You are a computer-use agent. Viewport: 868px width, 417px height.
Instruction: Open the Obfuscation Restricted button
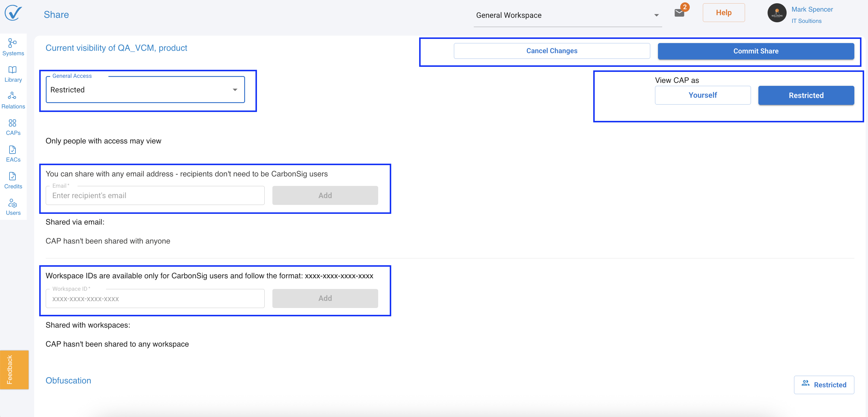pyautogui.click(x=823, y=385)
